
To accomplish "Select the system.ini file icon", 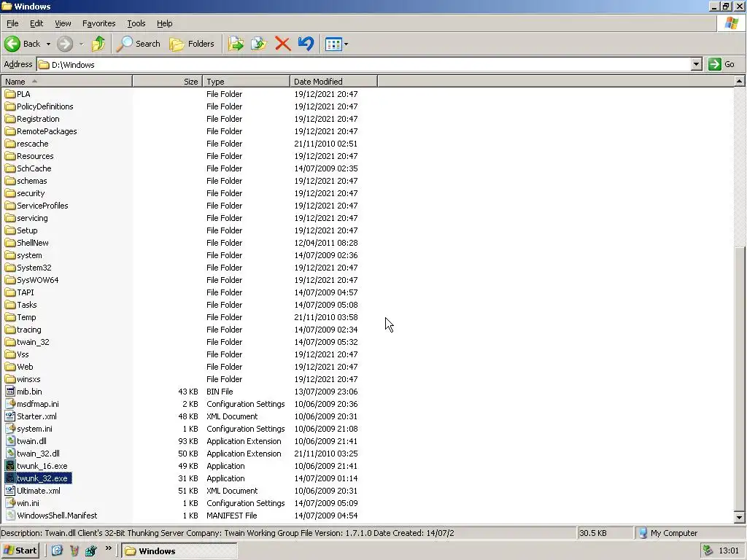I will point(10,428).
